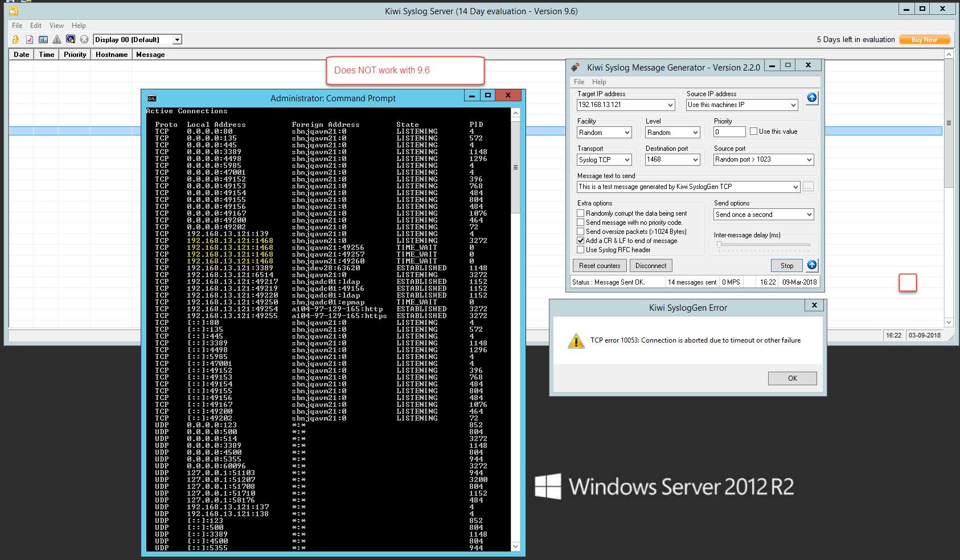Click the Command Prompt scrollbar down arrow
The width and height of the screenshot is (960, 560).
pyautogui.click(x=515, y=546)
